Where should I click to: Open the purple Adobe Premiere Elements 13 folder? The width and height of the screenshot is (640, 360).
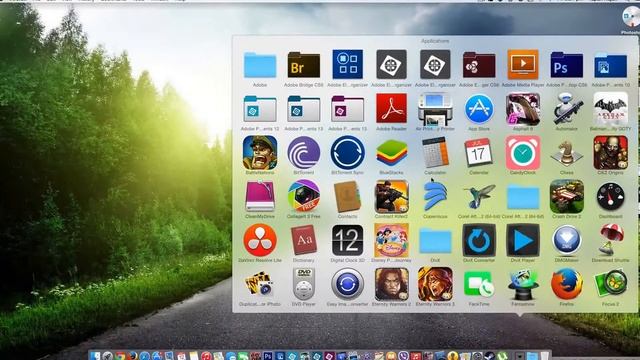(347, 109)
